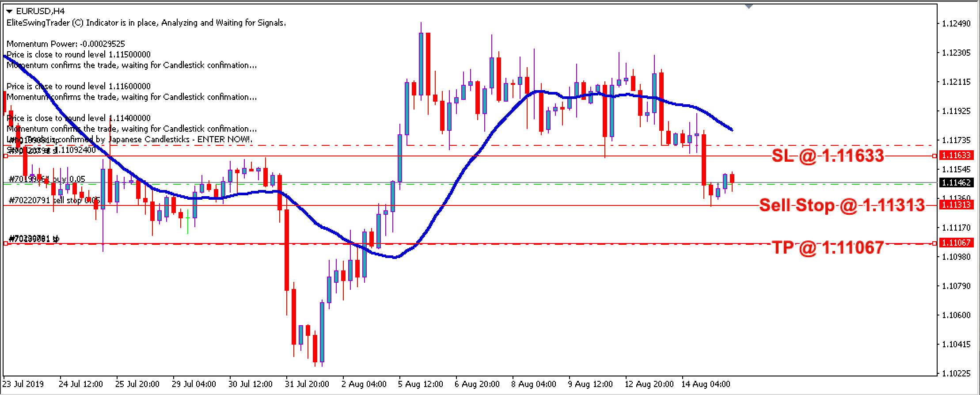The height and width of the screenshot is (395, 980).
Task: Click the 5 Aug 12:00 time axis label
Action: pyautogui.click(x=420, y=384)
